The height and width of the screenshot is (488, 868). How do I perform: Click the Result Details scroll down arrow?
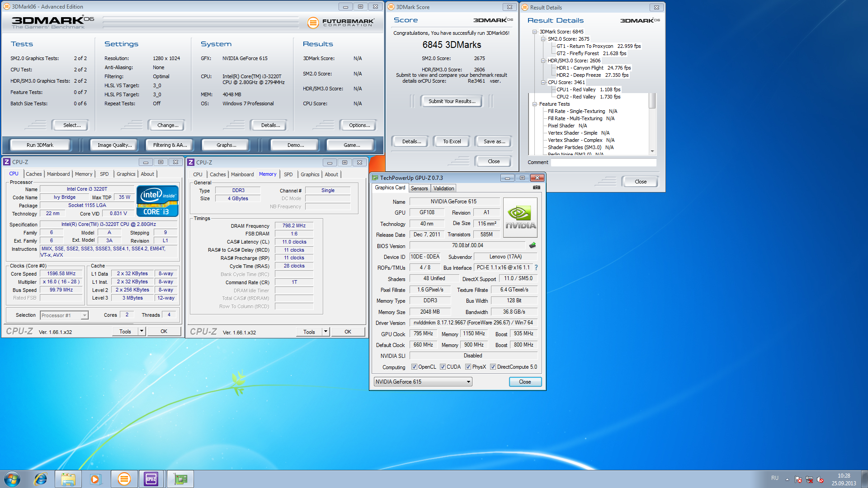pos(652,151)
